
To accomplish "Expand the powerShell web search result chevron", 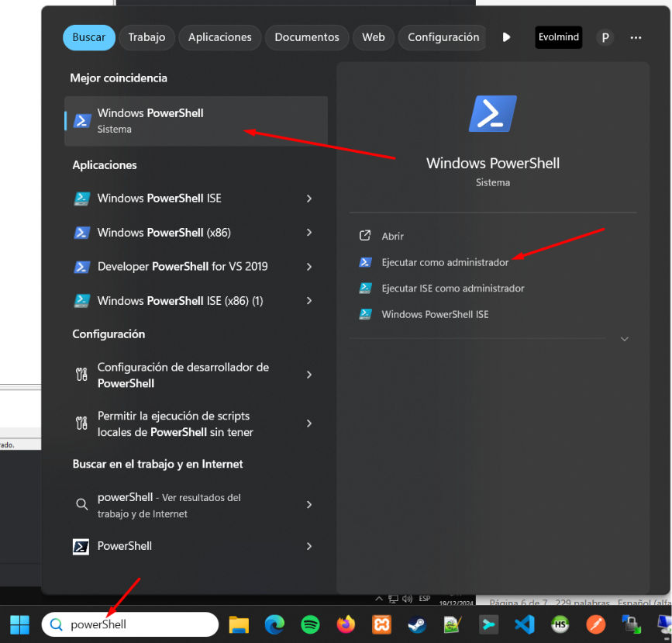I will [x=309, y=505].
